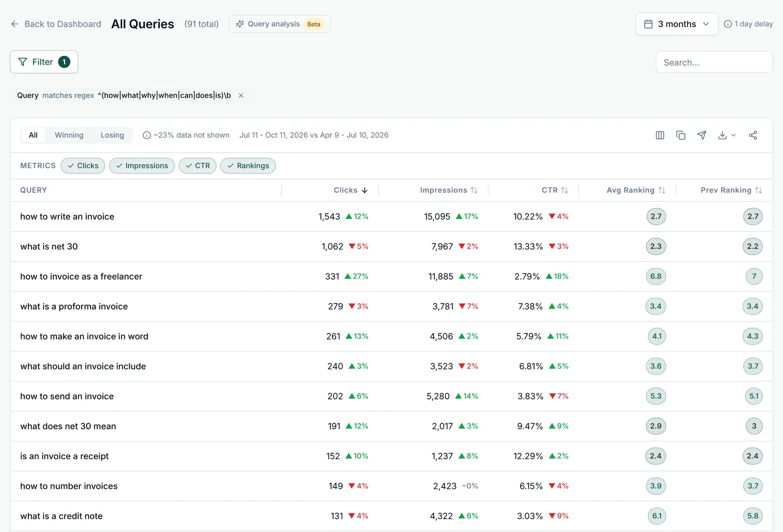Click the 1 day delay info icon

728,24
